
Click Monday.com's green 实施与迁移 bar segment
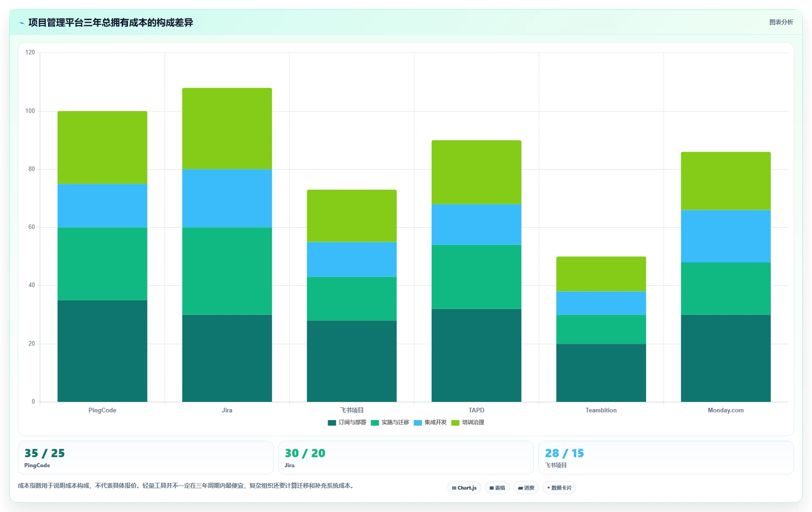(x=726, y=288)
